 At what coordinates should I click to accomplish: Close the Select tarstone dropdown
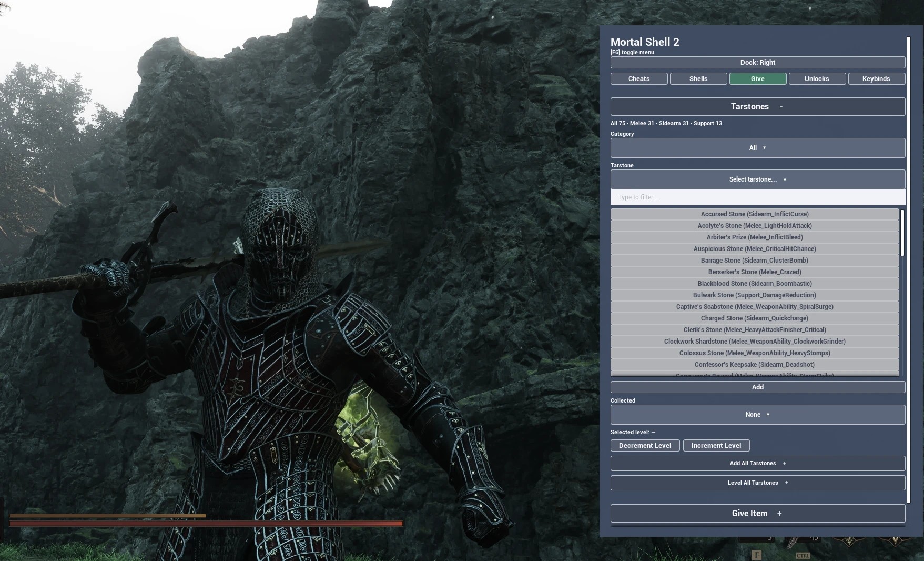(758, 179)
